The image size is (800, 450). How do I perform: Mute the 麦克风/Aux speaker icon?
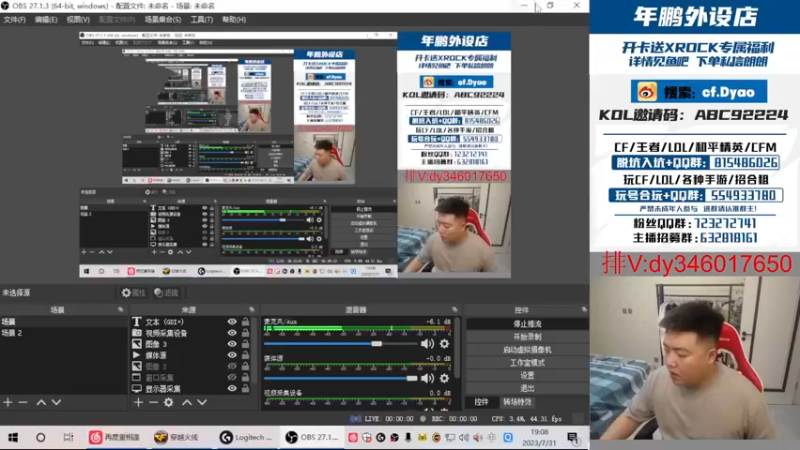(x=427, y=344)
